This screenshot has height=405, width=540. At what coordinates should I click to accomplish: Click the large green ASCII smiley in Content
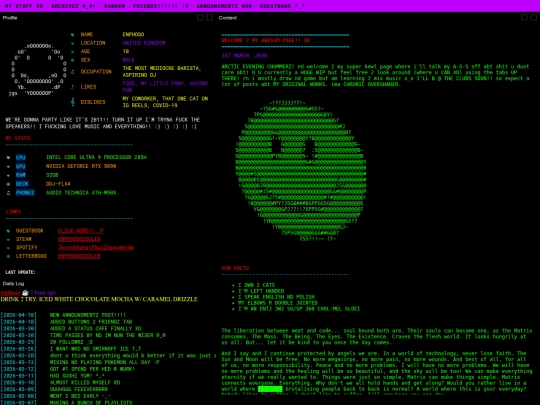[300, 170]
